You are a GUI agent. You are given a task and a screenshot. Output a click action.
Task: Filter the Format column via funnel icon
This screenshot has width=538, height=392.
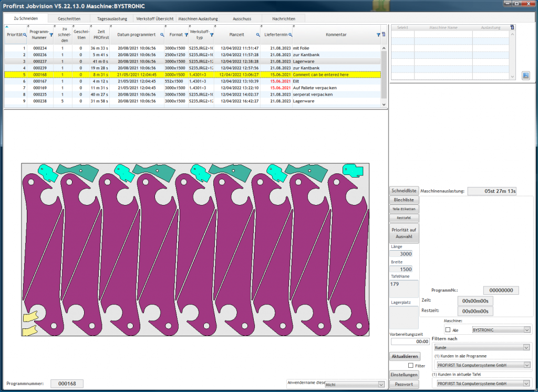(186, 35)
